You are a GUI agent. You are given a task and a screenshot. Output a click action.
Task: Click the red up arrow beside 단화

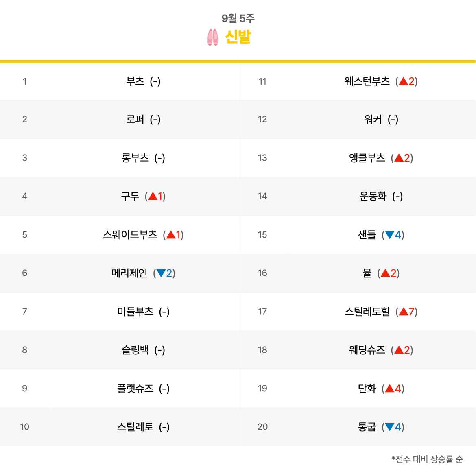pos(390,388)
